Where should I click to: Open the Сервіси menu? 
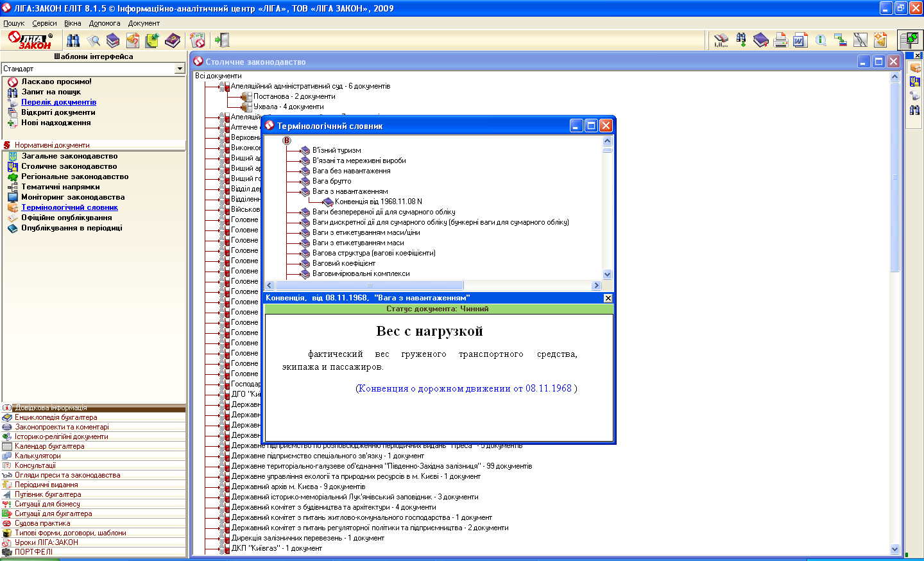click(x=44, y=23)
